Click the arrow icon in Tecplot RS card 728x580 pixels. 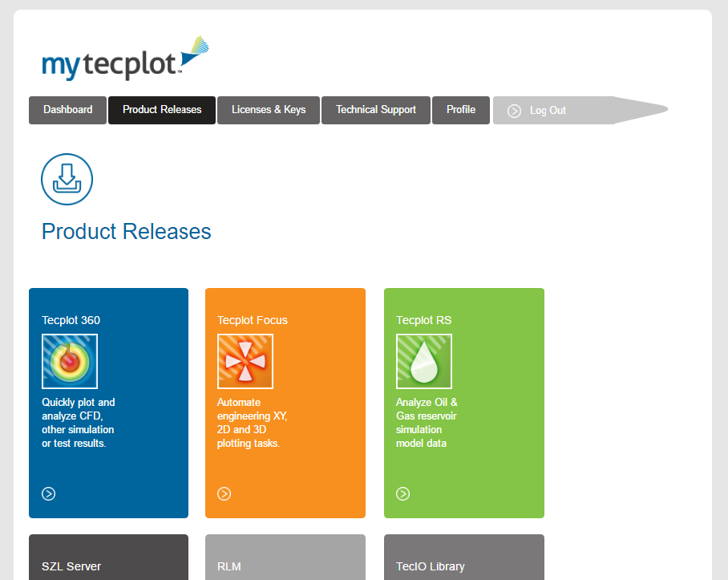[x=403, y=493]
